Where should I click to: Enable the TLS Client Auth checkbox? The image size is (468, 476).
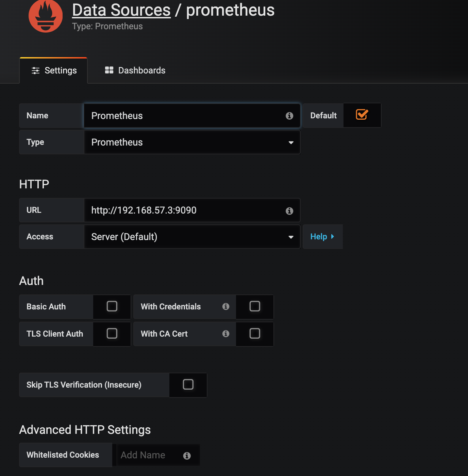click(112, 334)
